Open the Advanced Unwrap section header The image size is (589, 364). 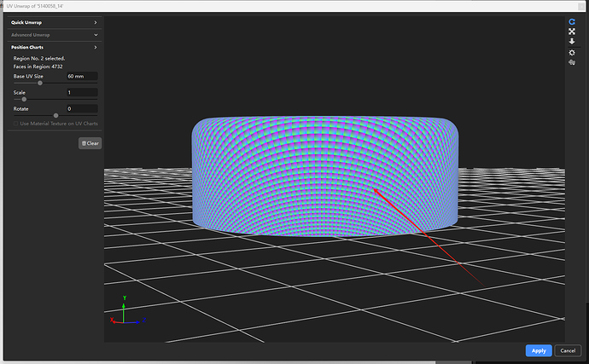pyautogui.click(x=54, y=35)
